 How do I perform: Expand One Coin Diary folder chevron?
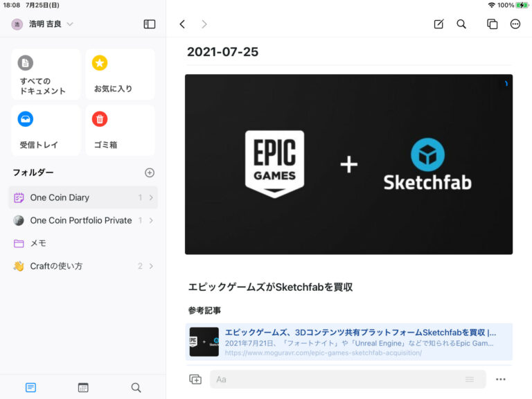click(151, 197)
